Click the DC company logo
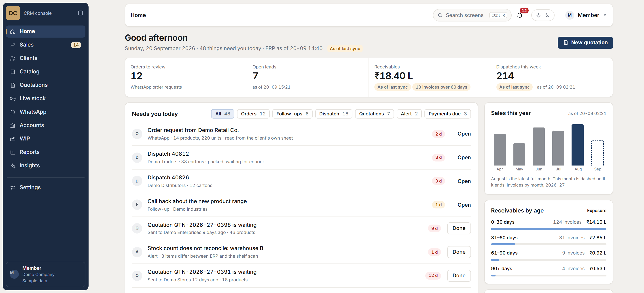The image size is (644, 293). point(13,13)
